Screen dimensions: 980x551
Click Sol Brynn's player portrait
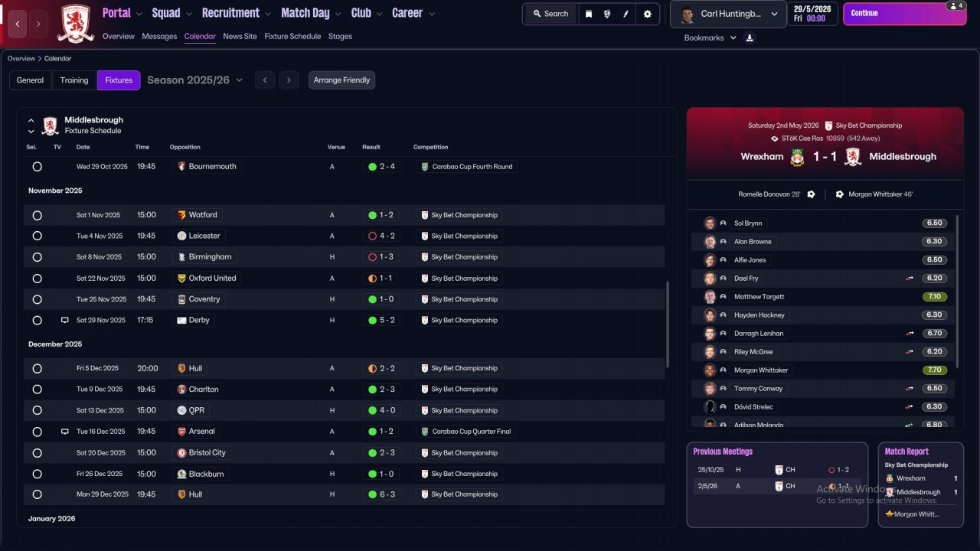pos(710,223)
